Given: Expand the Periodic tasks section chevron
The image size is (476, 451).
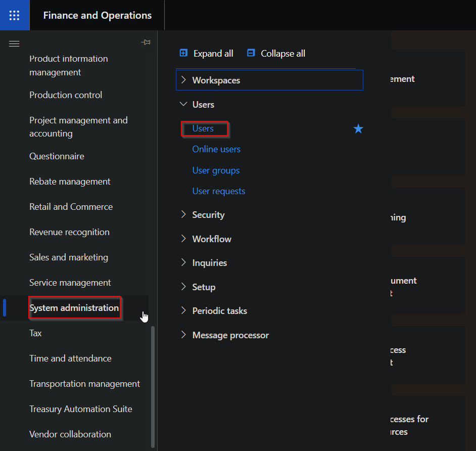Looking at the screenshot, I should click(x=183, y=310).
